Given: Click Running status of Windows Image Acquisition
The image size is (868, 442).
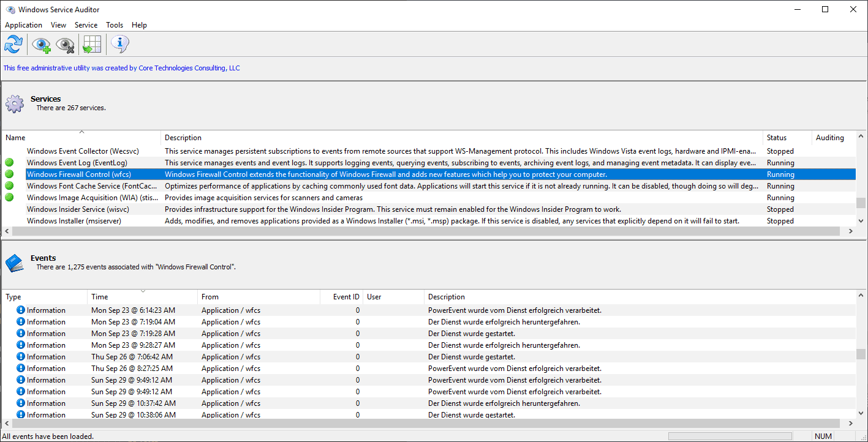Looking at the screenshot, I should [780, 198].
